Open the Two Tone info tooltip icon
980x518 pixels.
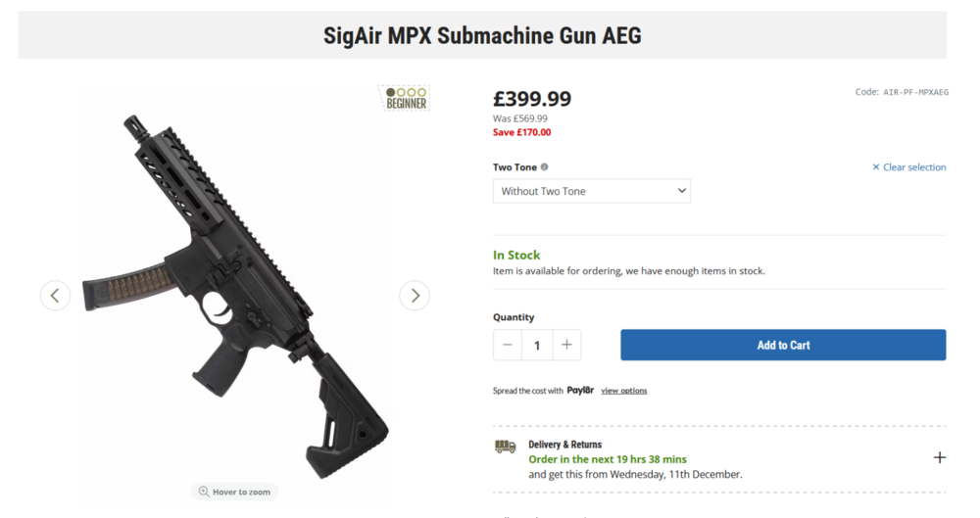coord(545,167)
